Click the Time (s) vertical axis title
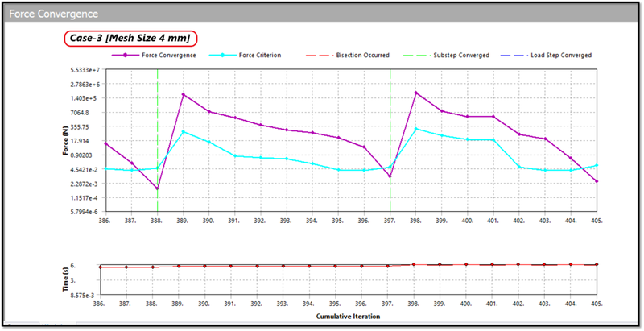Image resolution: width=644 pixels, height=331 pixels. pyautogui.click(x=65, y=279)
